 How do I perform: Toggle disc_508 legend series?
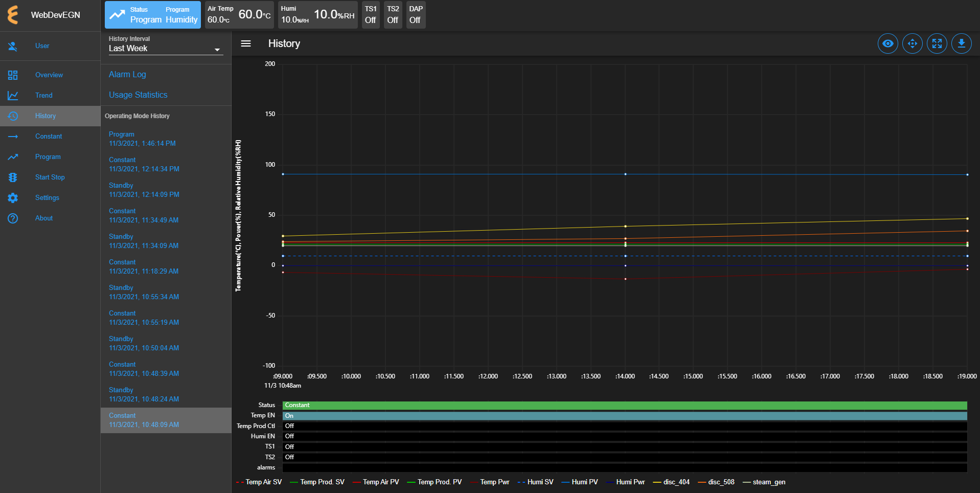tap(716, 482)
